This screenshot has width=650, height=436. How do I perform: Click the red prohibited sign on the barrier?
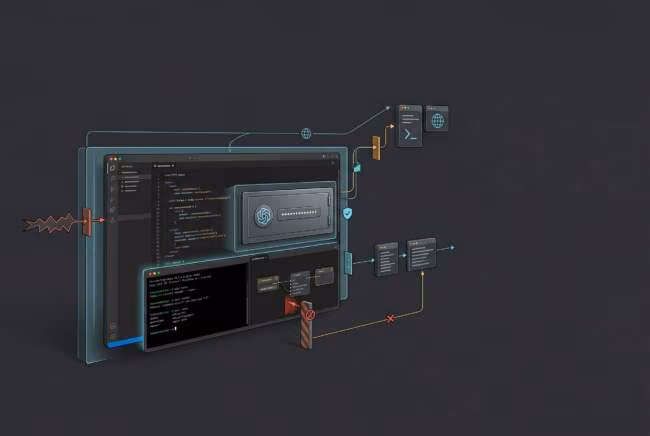pos(309,315)
